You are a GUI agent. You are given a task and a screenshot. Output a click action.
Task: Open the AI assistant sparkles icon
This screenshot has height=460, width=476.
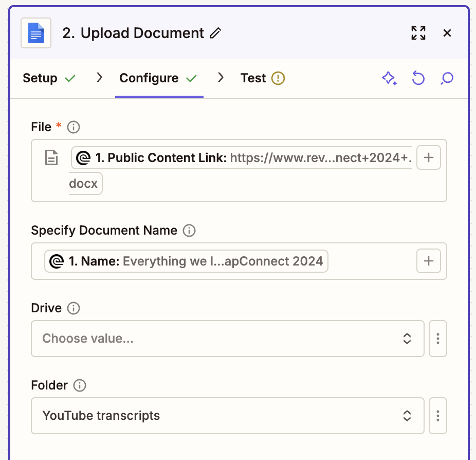[389, 78]
